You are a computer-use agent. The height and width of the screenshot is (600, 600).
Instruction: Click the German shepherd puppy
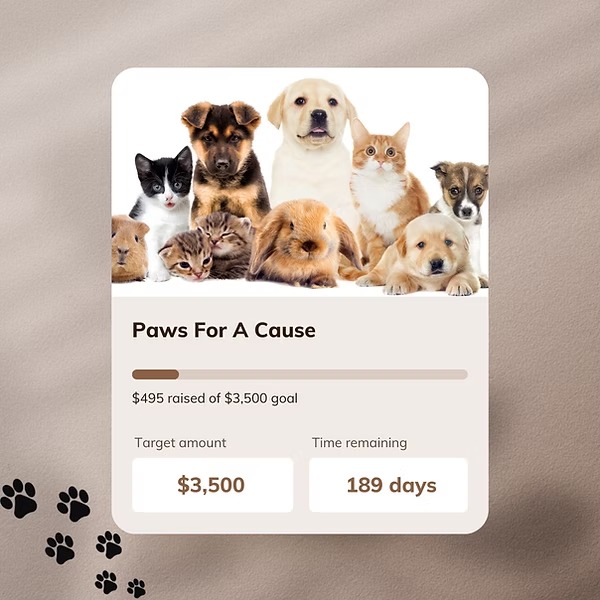tap(225, 161)
